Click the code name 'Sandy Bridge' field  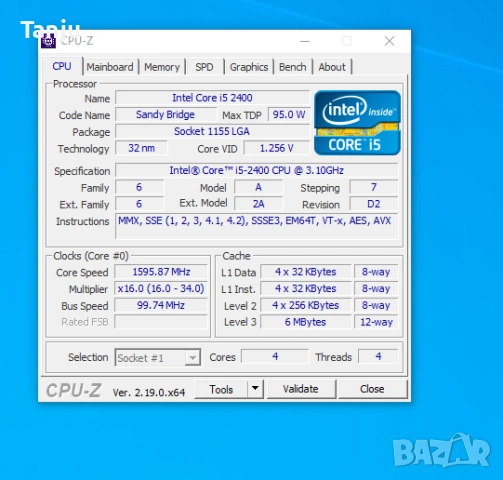pos(165,115)
